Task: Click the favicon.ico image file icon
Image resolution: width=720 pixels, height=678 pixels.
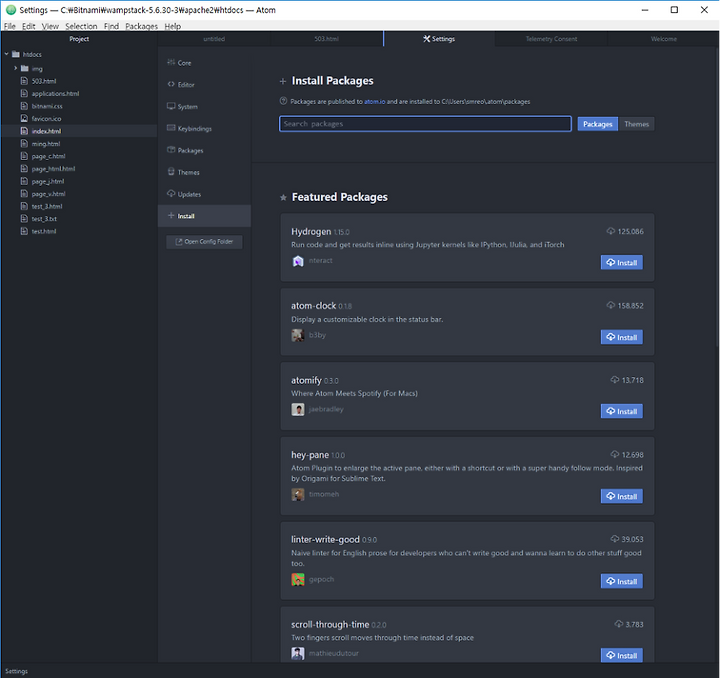Action: pyautogui.click(x=24, y=118)
